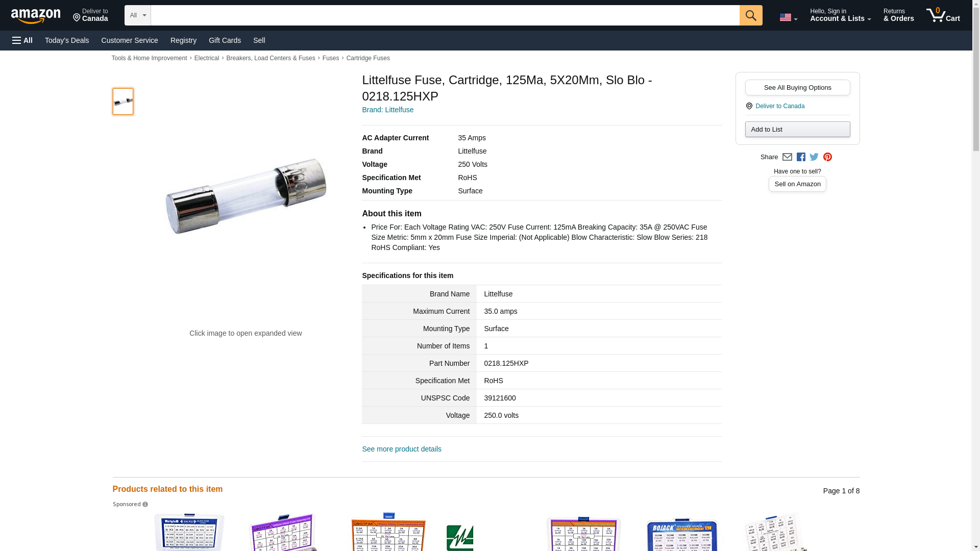980x551 pixels.
Task: Go to the Amazon home logo
Action: point(36,16)
